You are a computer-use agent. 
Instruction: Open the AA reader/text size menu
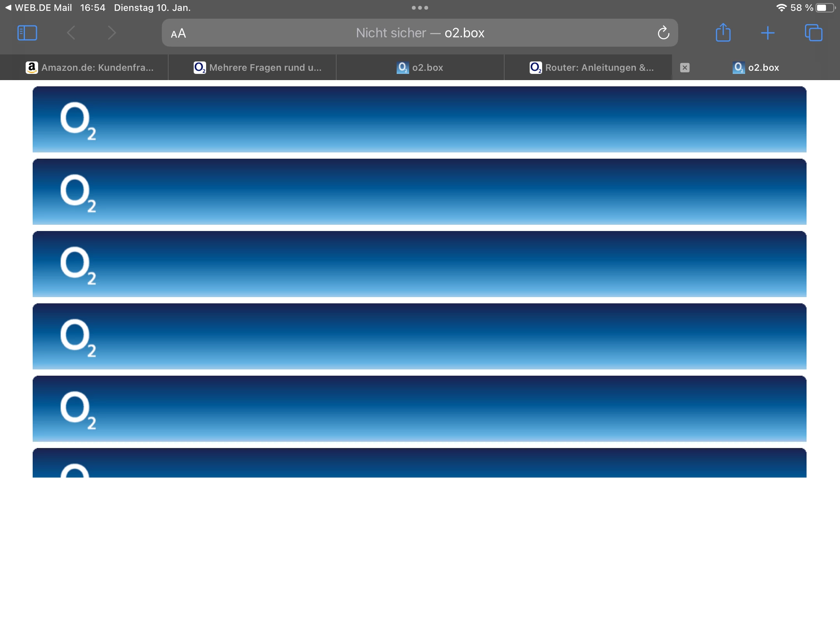(x=178, y=33)
